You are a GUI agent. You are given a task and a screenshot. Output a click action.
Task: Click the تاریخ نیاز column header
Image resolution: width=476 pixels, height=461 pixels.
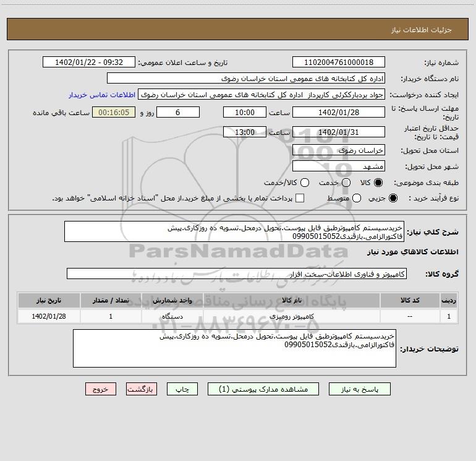pos(49,301)
